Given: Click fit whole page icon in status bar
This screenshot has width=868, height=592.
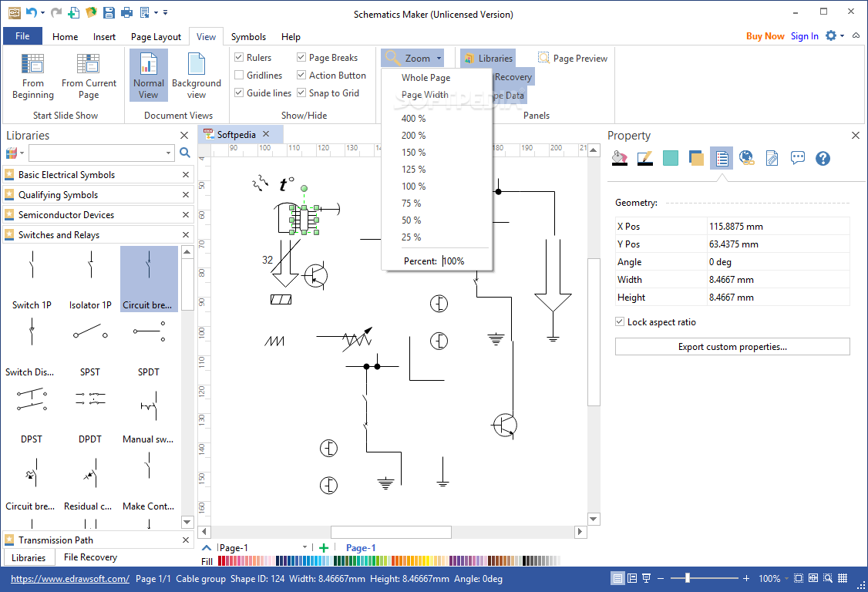Looking at the screenshot, I should tap(799, 578).
